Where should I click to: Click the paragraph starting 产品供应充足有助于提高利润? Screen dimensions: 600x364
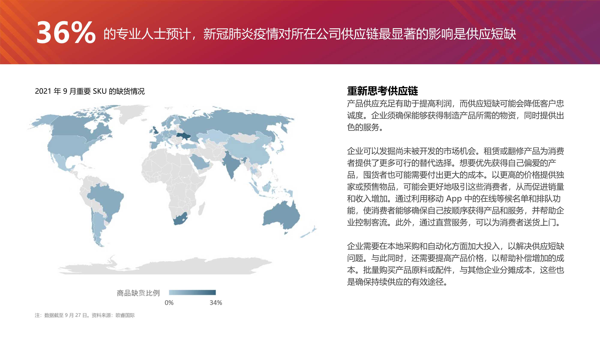pos(455,115)
